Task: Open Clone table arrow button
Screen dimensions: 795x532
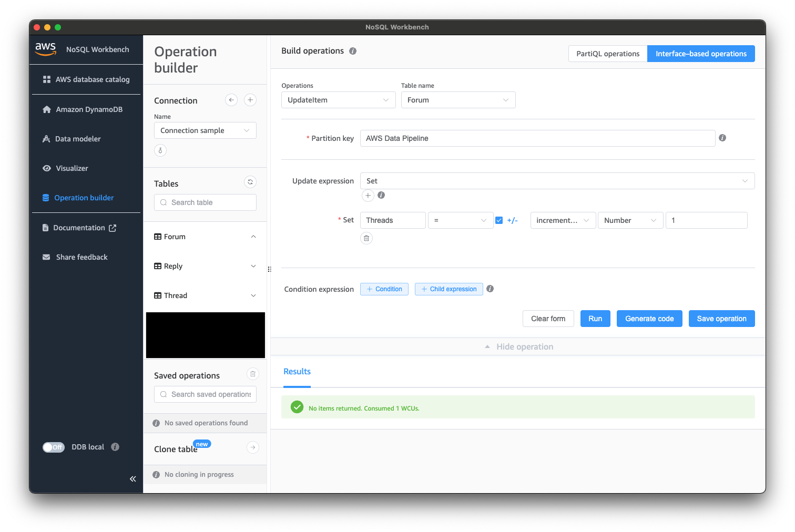Action: pos(253,447)
